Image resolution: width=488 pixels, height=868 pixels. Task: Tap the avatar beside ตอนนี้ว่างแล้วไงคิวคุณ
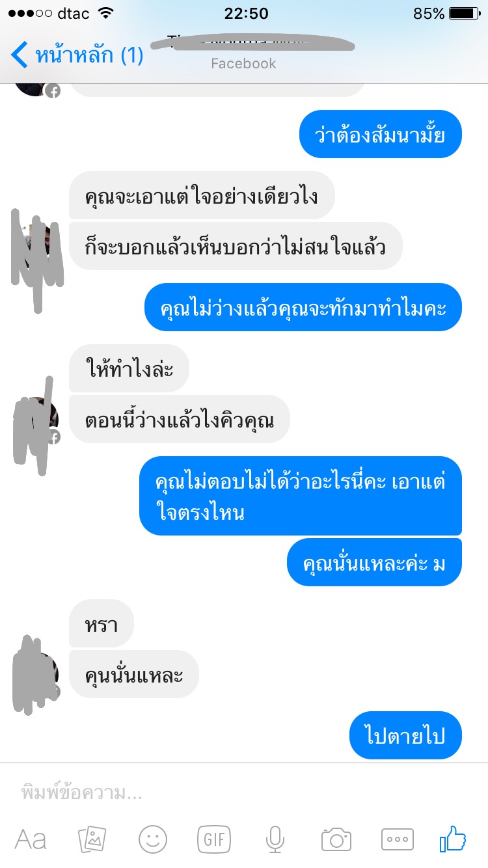pos(36,419)
